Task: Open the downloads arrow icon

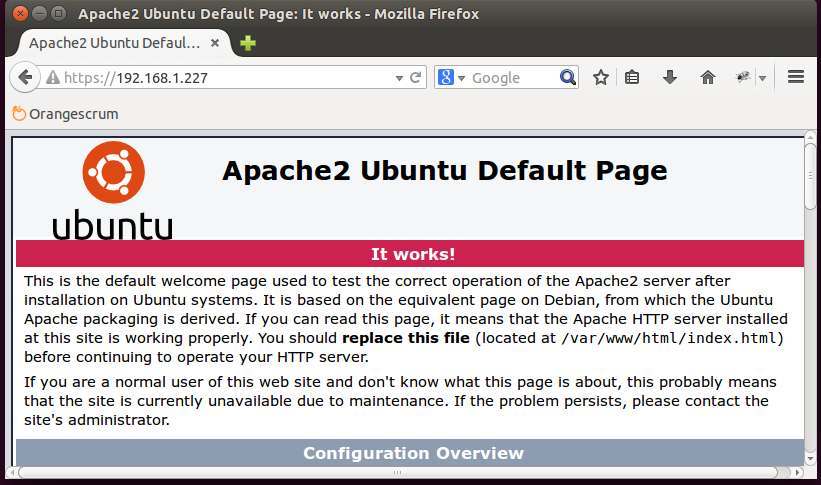Action: 669,78
